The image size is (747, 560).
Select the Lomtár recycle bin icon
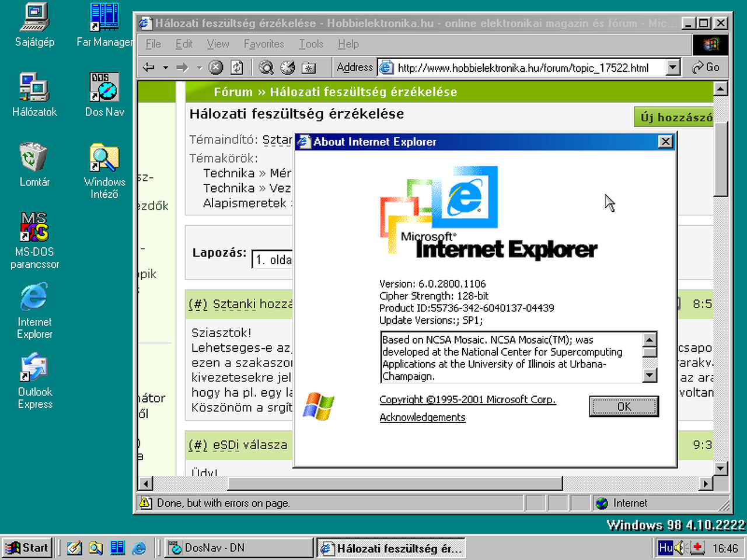pyautogui.click(x=34, y=165)
